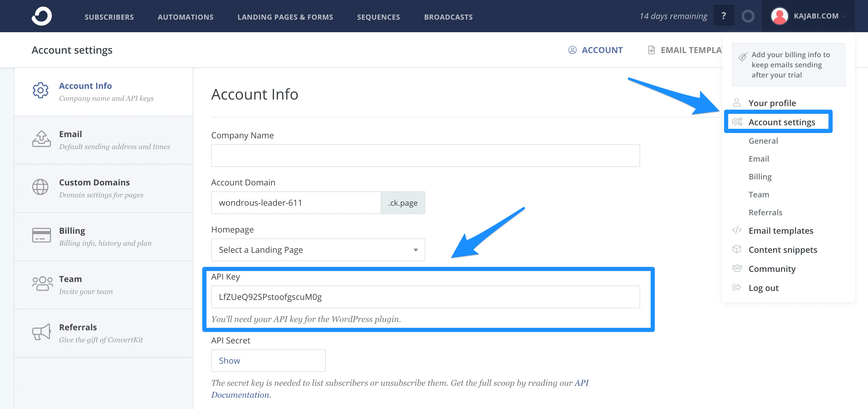Click the API Key input field

click(x=425, y=297)
